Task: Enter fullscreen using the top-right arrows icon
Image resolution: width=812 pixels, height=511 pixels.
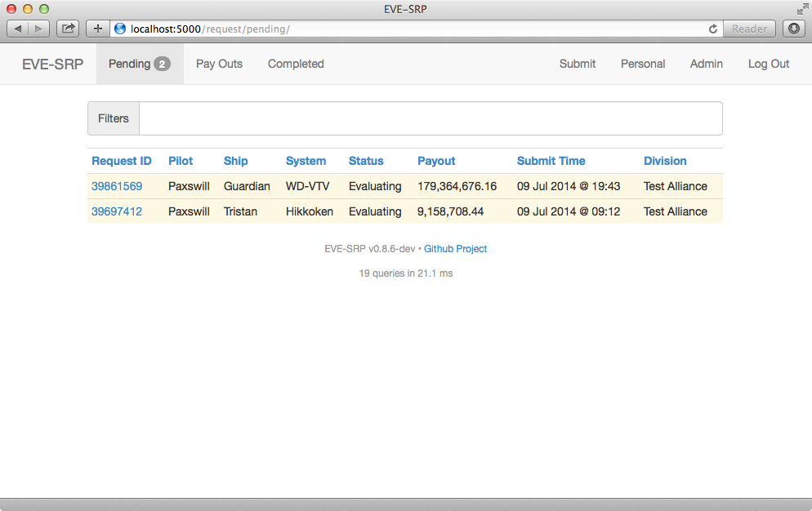Action: tap(802, 9)
